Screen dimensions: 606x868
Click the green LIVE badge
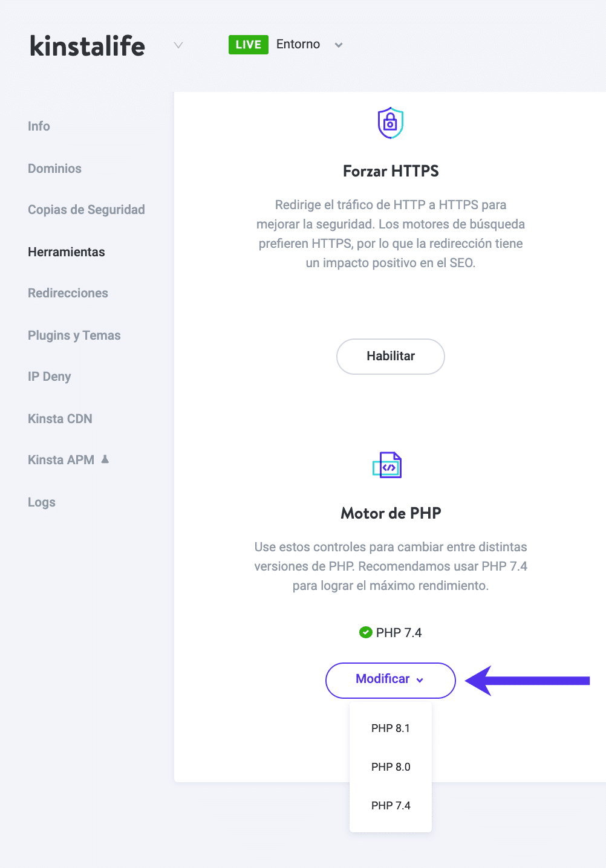click(x=248, y=45)
